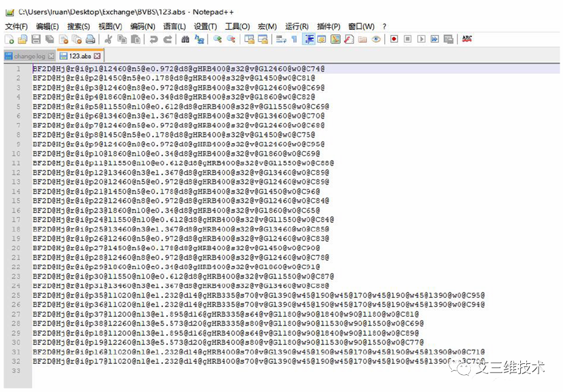Viewport: 563px width, 392px height.
Task: Click the Save All toolbar icon
Action: (x=49, y=39)
